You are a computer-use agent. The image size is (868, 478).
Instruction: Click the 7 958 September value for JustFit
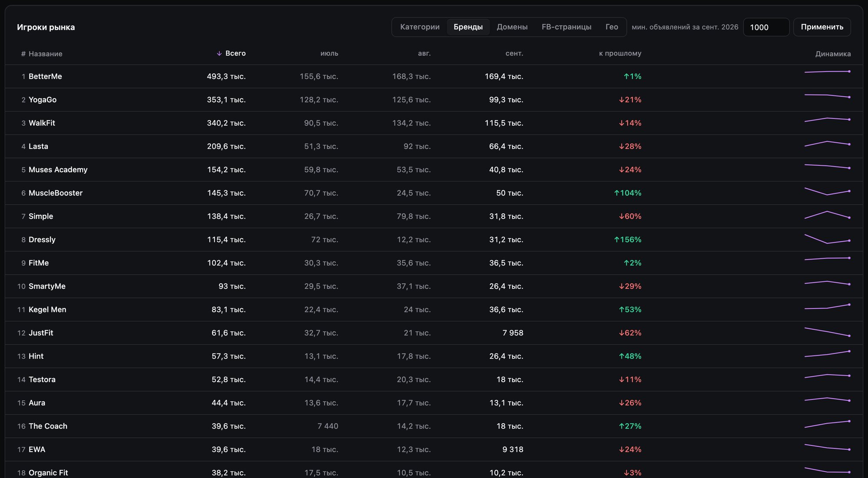pos(513,333)
